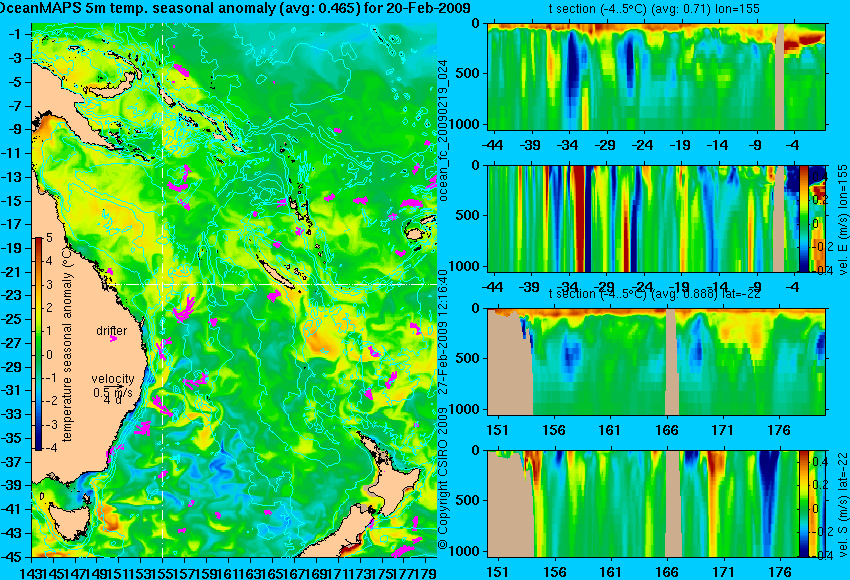
Task: Click the top temperature section plot at lon=155
Action: point(657,76)
